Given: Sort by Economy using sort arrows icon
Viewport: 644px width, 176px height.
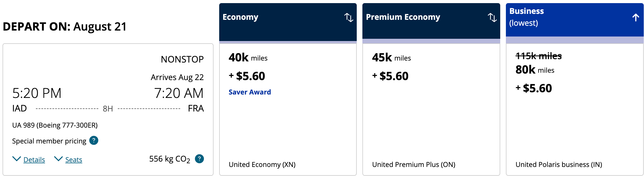Looking at the screenshot, I should click(x=349, y=18).
